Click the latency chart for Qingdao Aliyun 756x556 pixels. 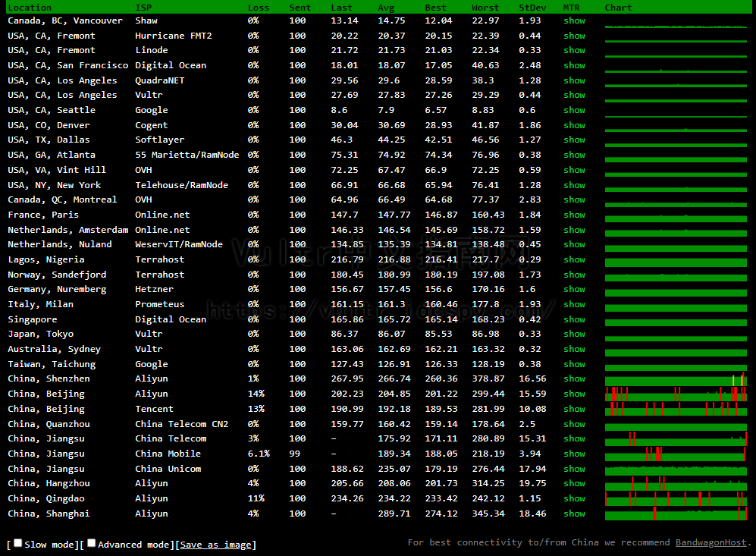(x=676, y=498)
